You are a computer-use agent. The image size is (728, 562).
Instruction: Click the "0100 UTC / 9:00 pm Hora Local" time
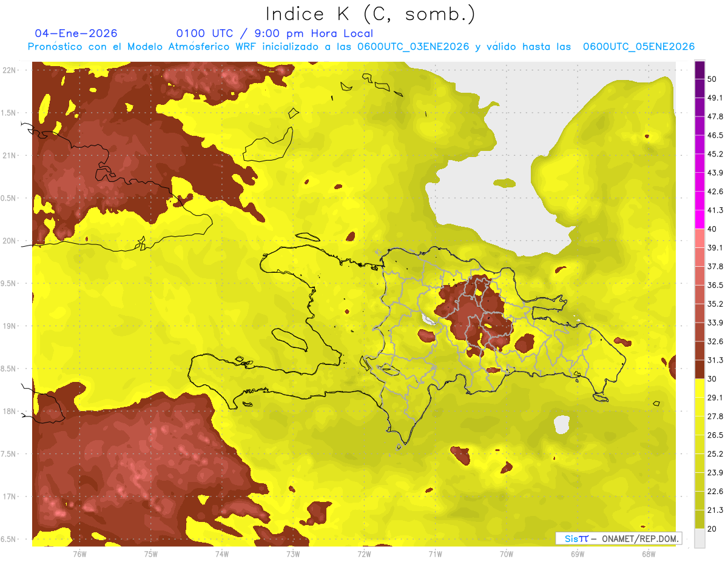[x=274, y=33]
